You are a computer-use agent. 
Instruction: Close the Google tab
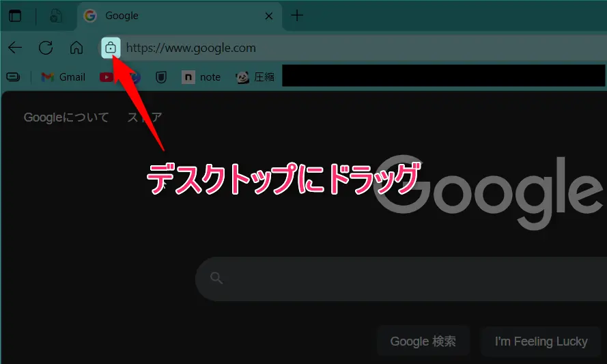(269, 16)
